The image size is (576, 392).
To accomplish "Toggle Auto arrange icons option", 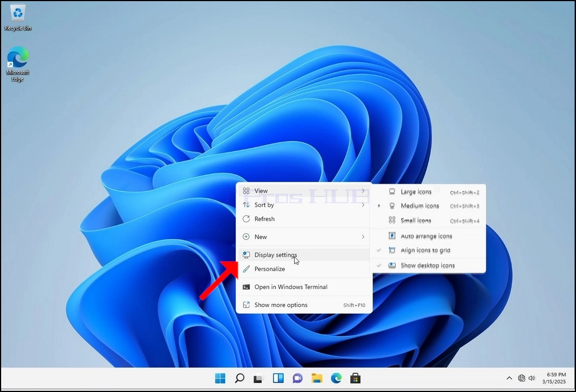I will (428, 236).
